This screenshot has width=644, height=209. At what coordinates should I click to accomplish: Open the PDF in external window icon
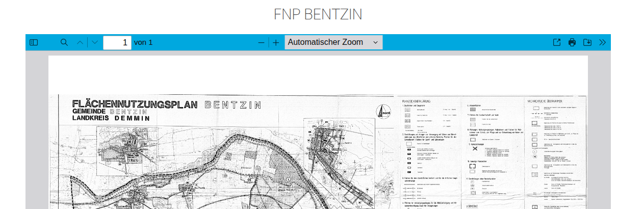(557, 42)
